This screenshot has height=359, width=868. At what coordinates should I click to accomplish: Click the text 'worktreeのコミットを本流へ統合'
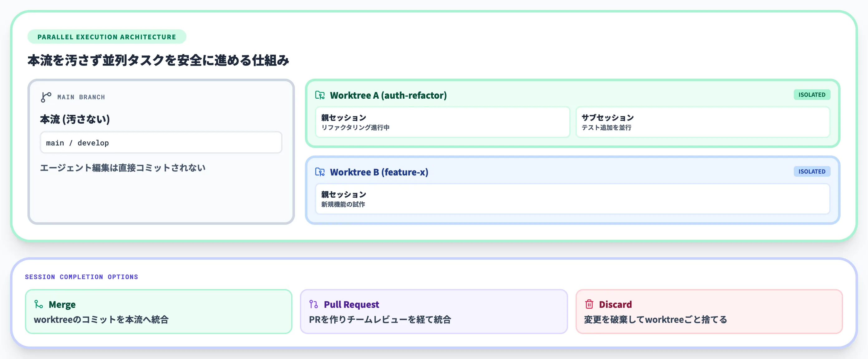(101, 320)
